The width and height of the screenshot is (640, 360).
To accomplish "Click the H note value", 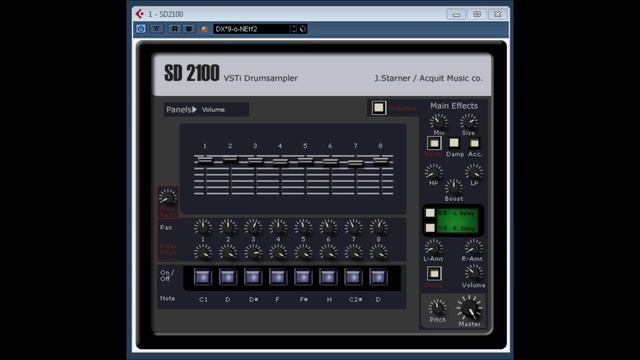I will [x=329, y=299].
